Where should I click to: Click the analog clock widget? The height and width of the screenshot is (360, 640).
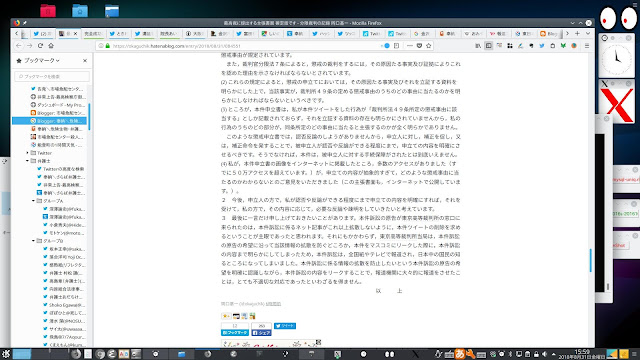(x=617, y=59)
